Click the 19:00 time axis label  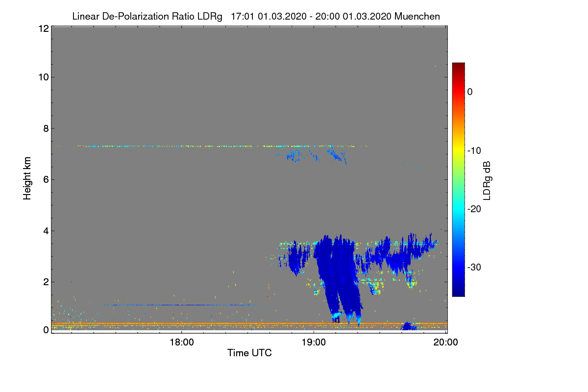pyautogui.click(x=314, y=343)
